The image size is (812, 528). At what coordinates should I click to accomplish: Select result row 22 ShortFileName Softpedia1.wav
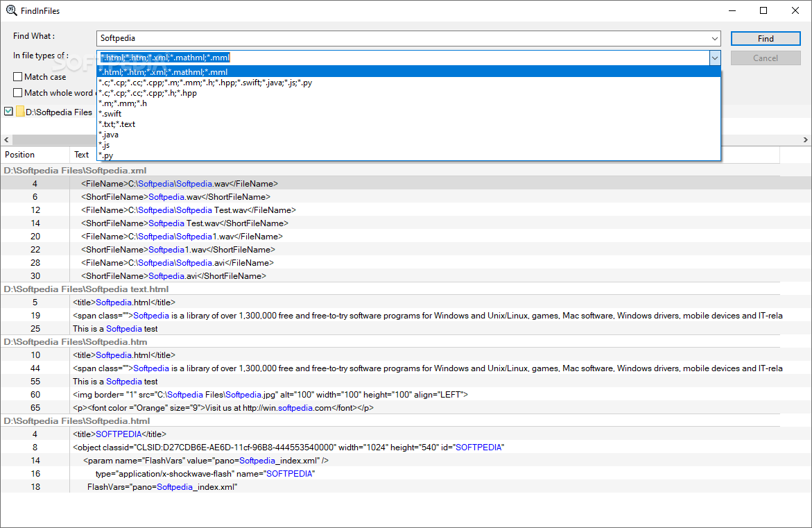click(x=406, y=249)
